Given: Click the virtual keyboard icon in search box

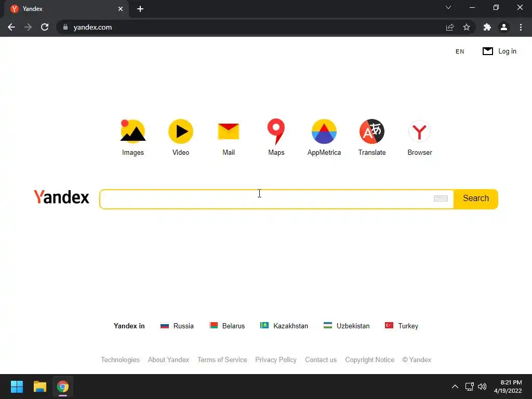Looking at the screenshot, I should pyautogui.click(x=441, y=198).
